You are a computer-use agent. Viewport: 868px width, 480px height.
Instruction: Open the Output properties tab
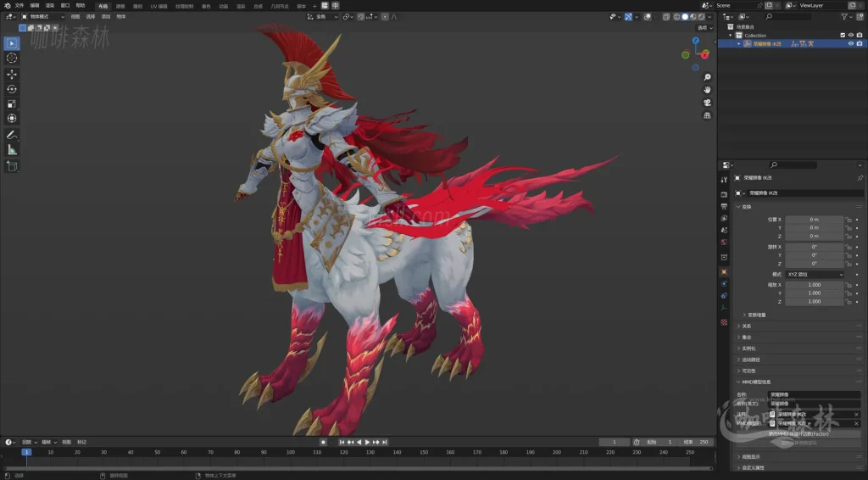(x=724, y=207)
